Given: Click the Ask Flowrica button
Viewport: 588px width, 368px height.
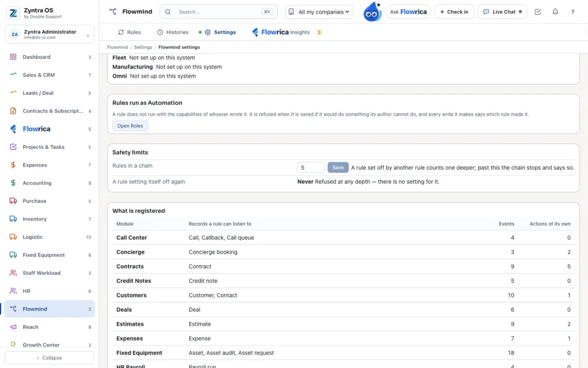Looking at the screenshot, I should (x=409, y=12).
